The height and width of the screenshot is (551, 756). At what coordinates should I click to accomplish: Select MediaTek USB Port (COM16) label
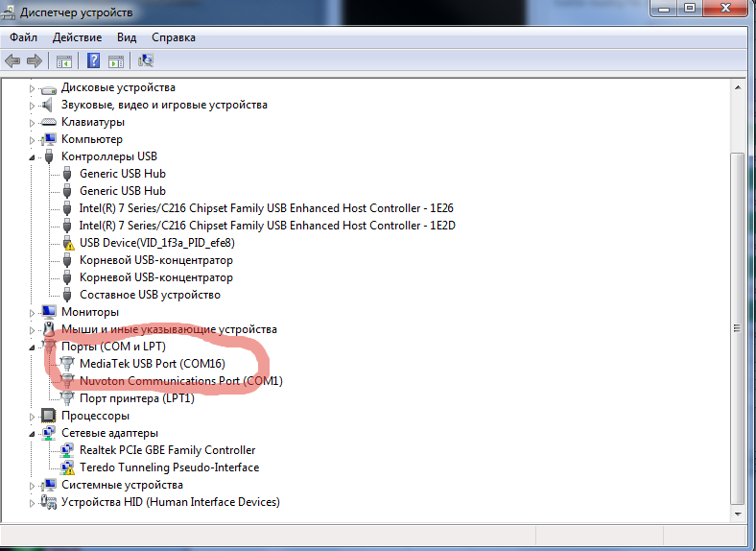coord(153,364)
